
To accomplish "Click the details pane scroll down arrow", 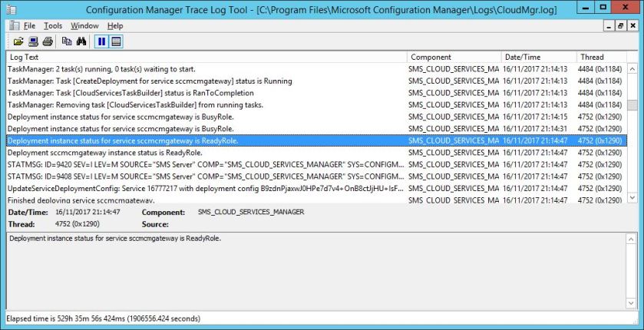I will [x=631, y=303].
